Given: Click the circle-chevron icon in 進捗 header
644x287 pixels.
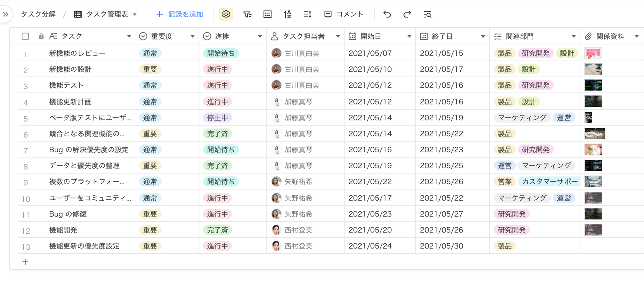Looking at the screenshot, I should tap(207, 36).
